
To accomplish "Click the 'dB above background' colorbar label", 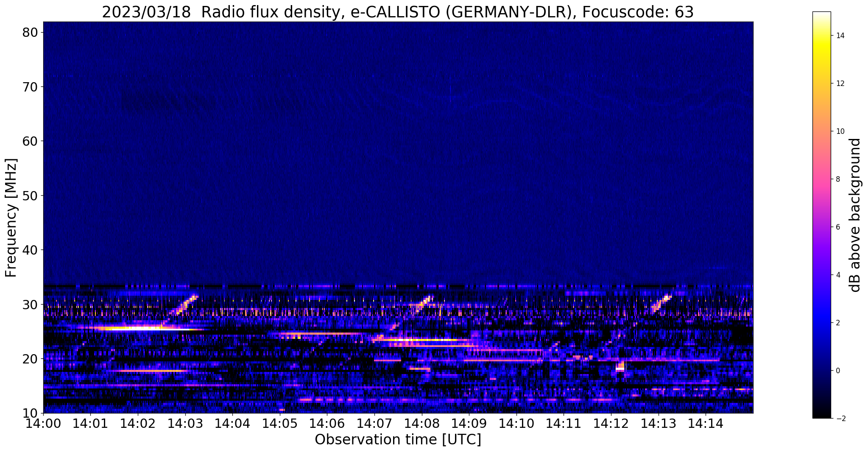I will (855, 215).
